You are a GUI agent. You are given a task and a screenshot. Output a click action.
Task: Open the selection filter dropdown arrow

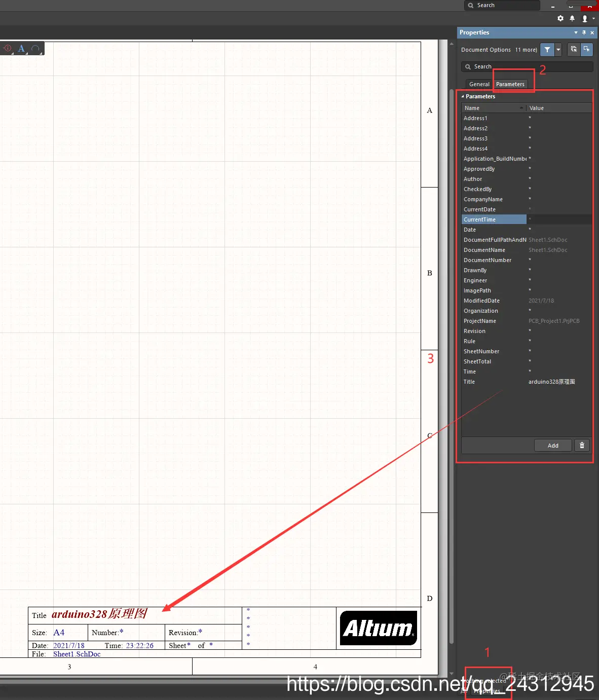tap(558, 50)
